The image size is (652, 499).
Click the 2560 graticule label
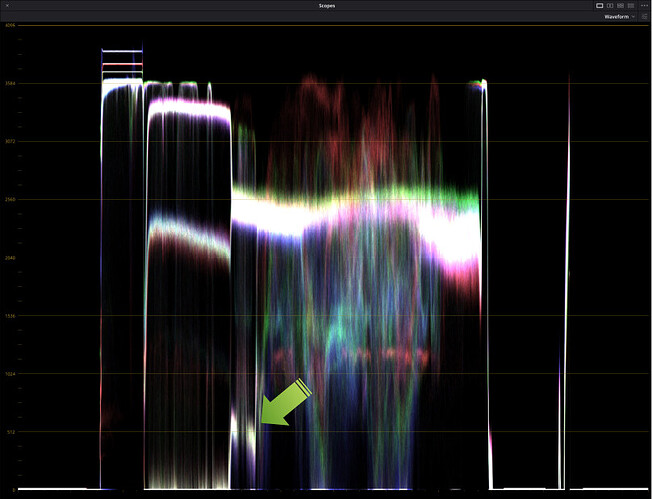click(x=10, y=199)
